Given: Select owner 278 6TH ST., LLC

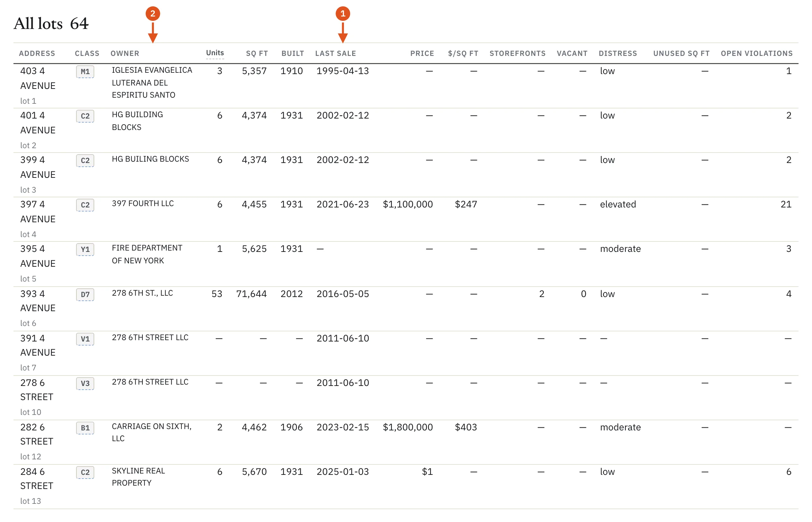Looking at the screenshot, I should coord(142,293).
